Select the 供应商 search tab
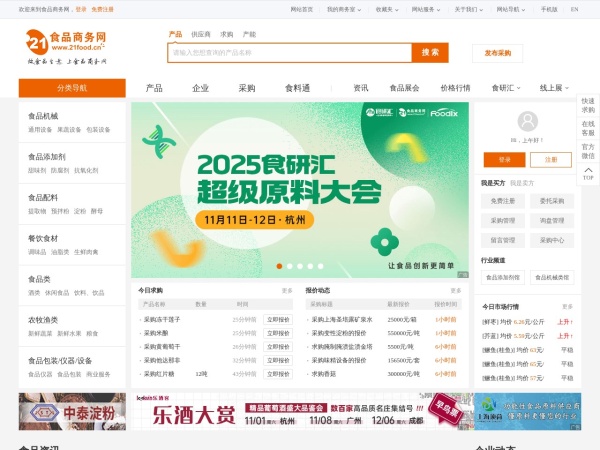The height and width of the screenshot is (450, 600). [201, 34]
